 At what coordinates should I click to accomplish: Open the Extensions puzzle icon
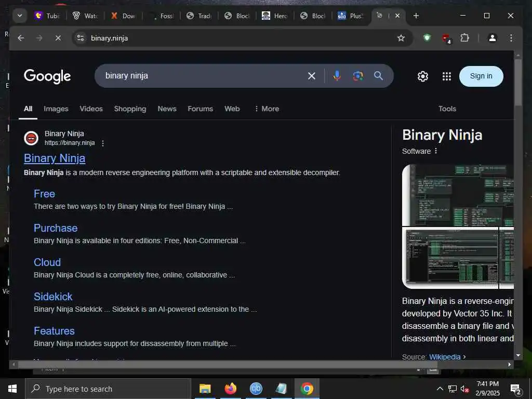click(464, 37)
